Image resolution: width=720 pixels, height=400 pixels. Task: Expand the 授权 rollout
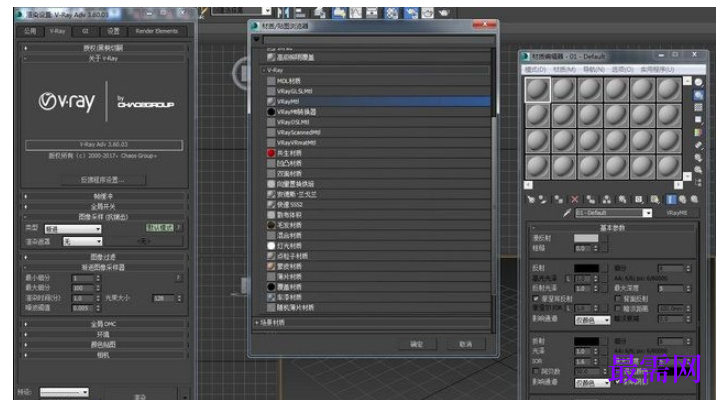[103, 48]
